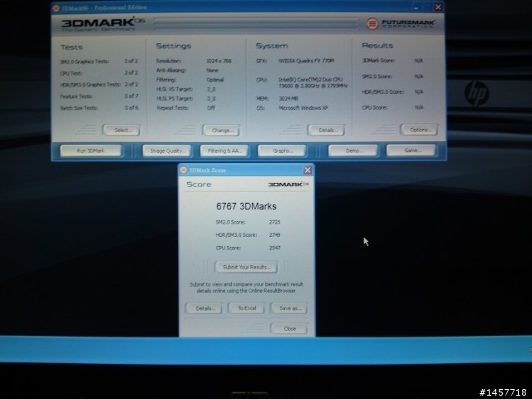This screenshot has height=399, width=532.
Task: Click the CPU Score value 2547
Action: 274,248
